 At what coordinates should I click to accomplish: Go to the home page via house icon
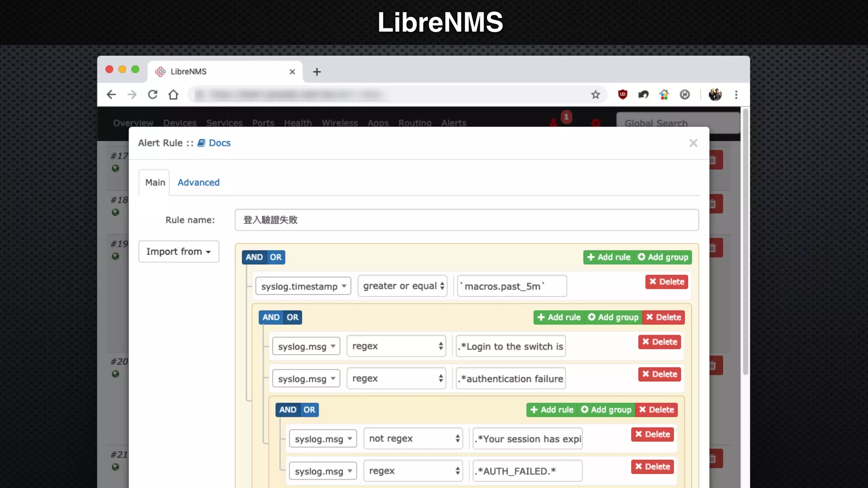point(173,94)
